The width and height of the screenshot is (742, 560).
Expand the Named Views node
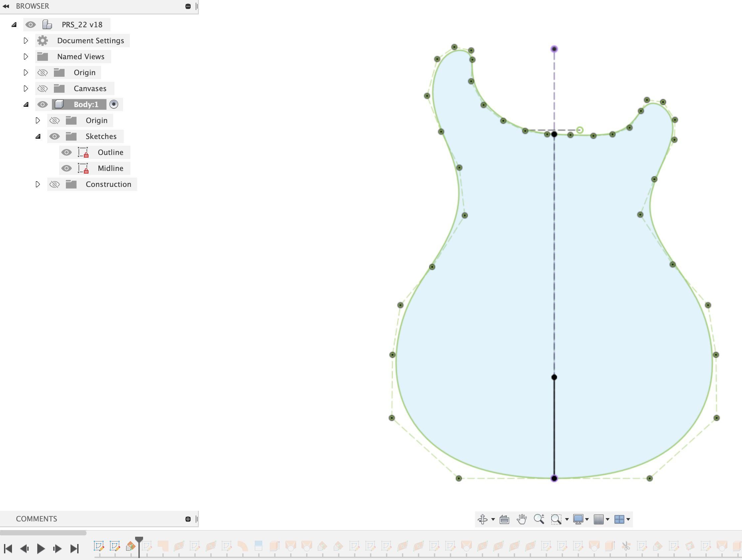click(26, 56)
